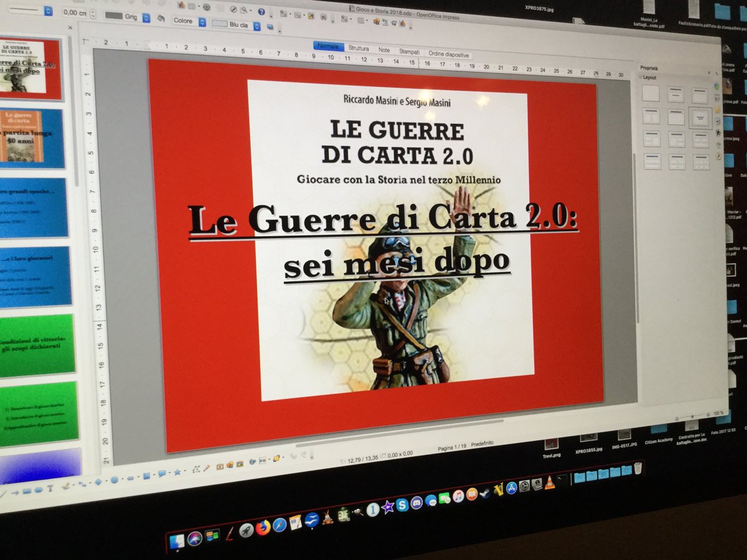Select the Zoom magnifier icon in the toolbar
This screenshot has width=747, height=560.
[243, 10]
